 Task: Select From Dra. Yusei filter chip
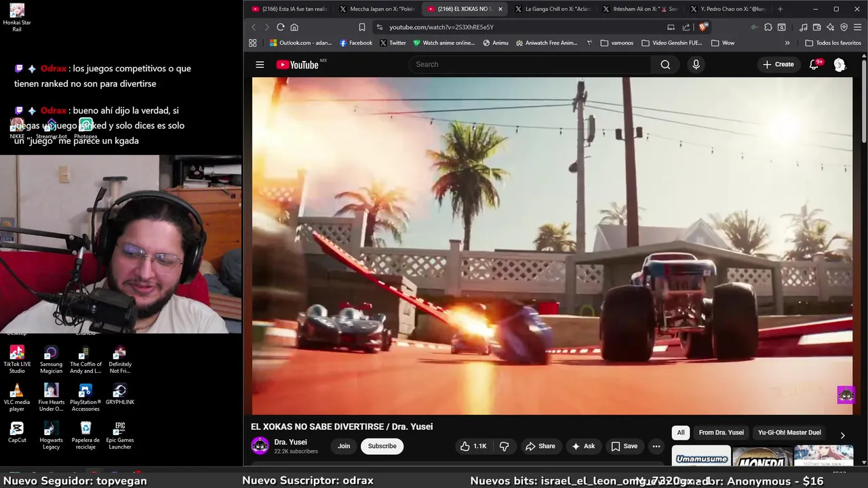click(721, 432)
